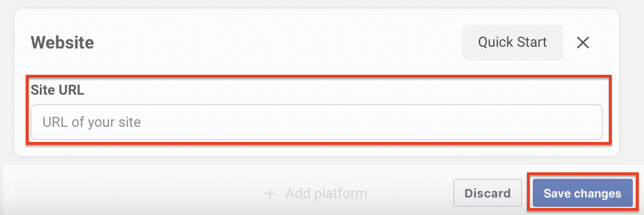Open the Quick Start guide
644x215 pixels.
click(513, 42)
